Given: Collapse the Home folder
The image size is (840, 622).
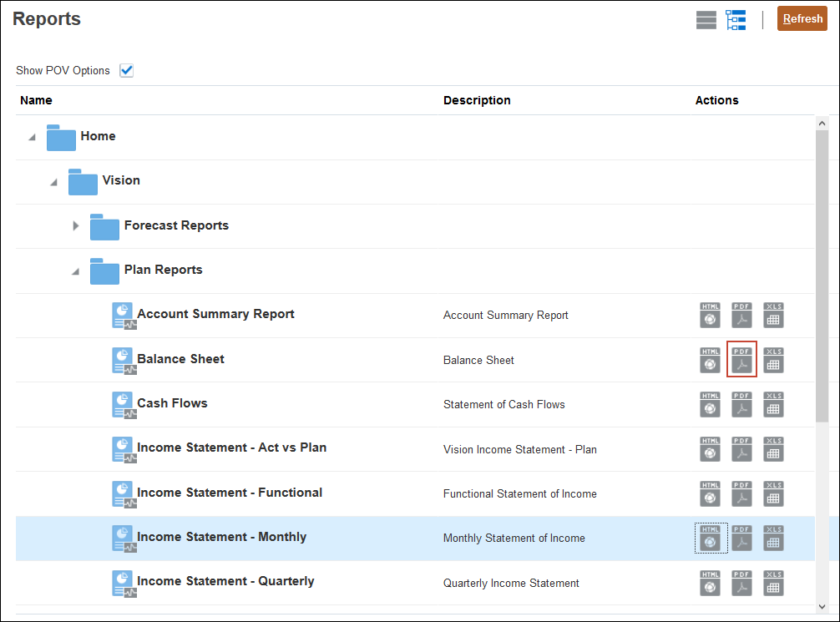Looking at the screenshot, I should [32, 136].
